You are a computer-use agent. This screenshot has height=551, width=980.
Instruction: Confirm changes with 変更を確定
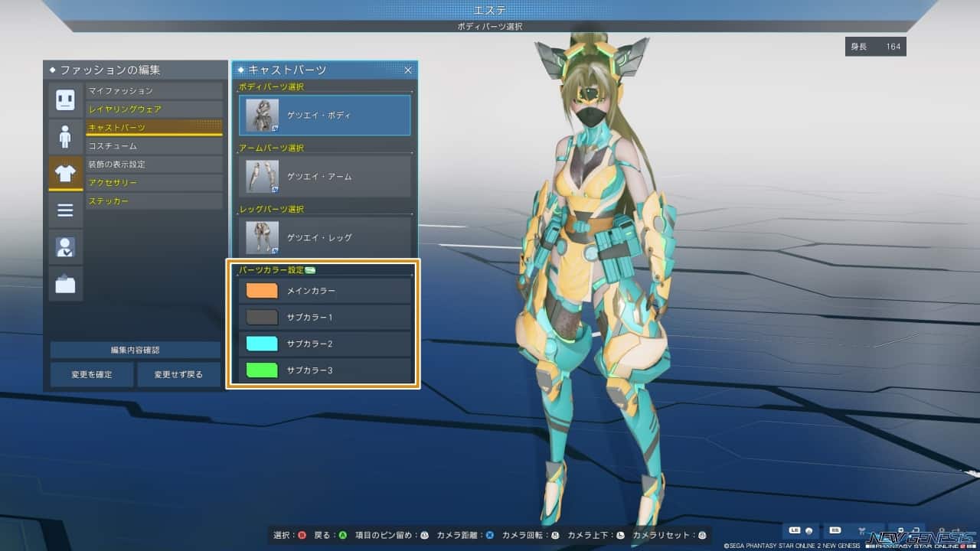coord(92,375)
